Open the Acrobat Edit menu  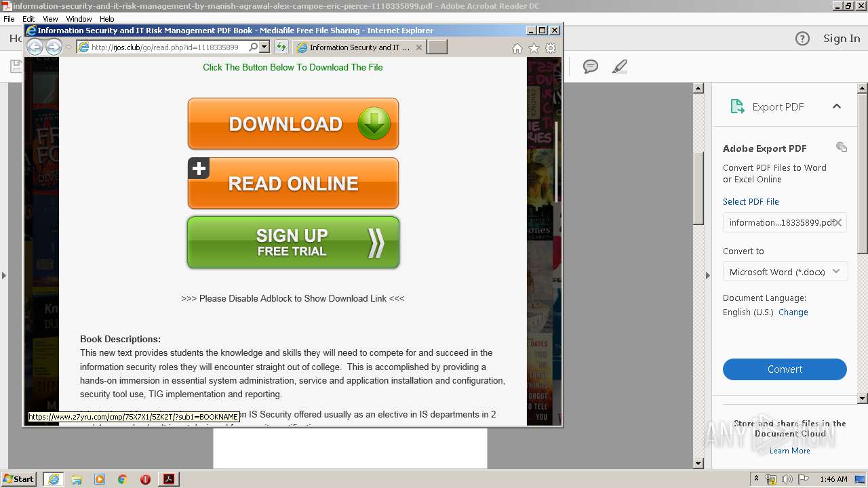click(x=28, y=19)
